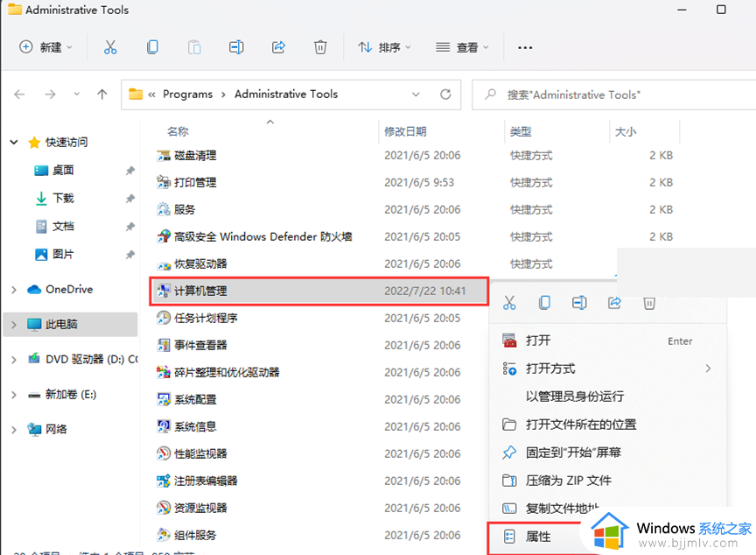The image size is (756, 555).
Task: Open the 新建 (New) dropdown
Action: (45, 47)
